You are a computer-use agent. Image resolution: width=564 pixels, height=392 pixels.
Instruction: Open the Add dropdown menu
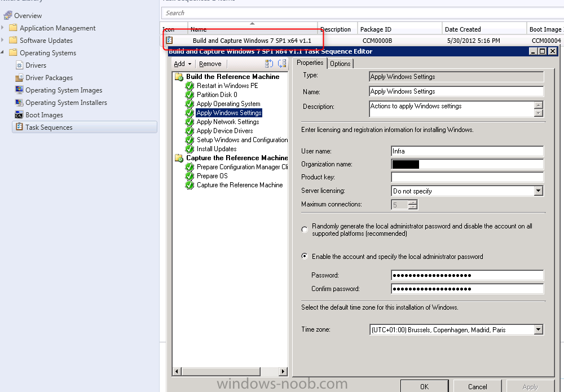point(183,64)
